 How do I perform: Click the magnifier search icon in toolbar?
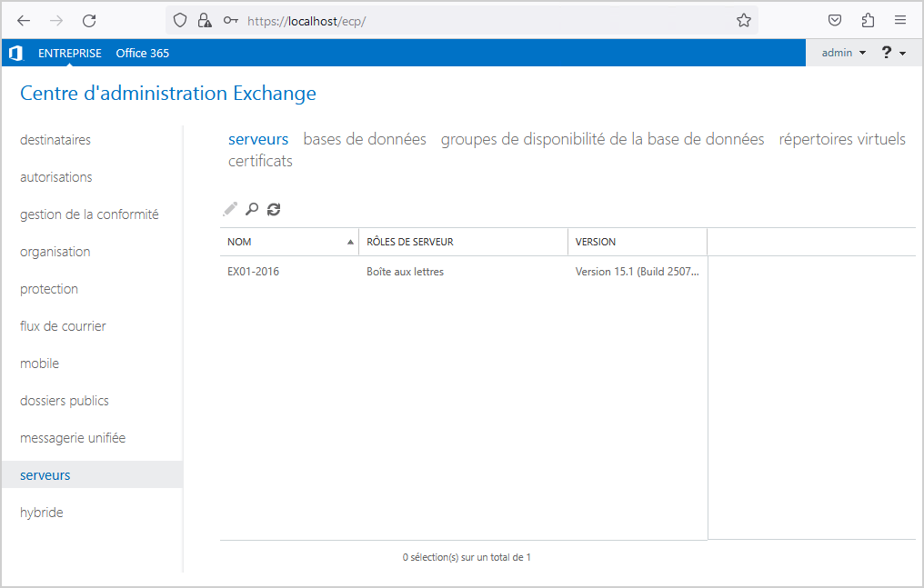coord(252,209)
